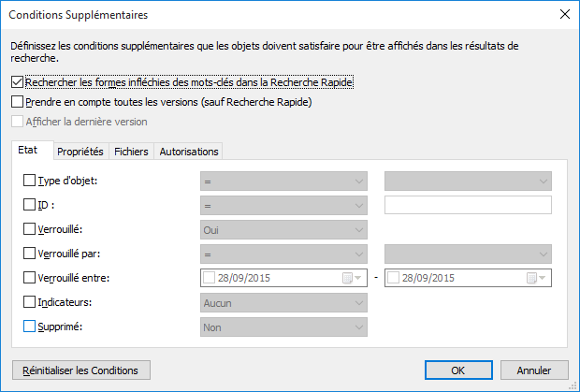Open the Verrouillé Oui dropdown
The image size is (580, 392).
[283, 229]
